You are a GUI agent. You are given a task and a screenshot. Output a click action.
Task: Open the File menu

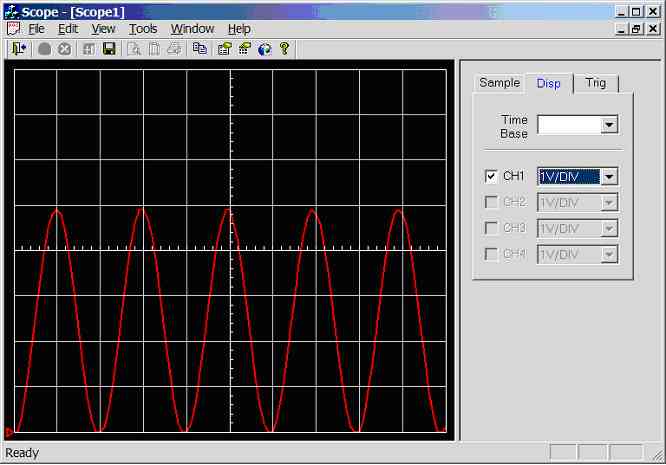click(x=36, y=29)
